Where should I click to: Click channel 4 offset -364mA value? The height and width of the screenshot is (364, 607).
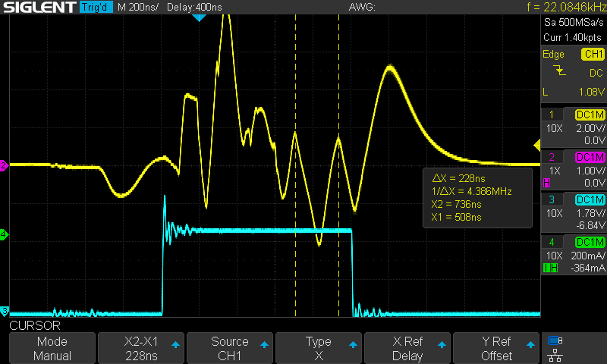(x=587, y=268)
